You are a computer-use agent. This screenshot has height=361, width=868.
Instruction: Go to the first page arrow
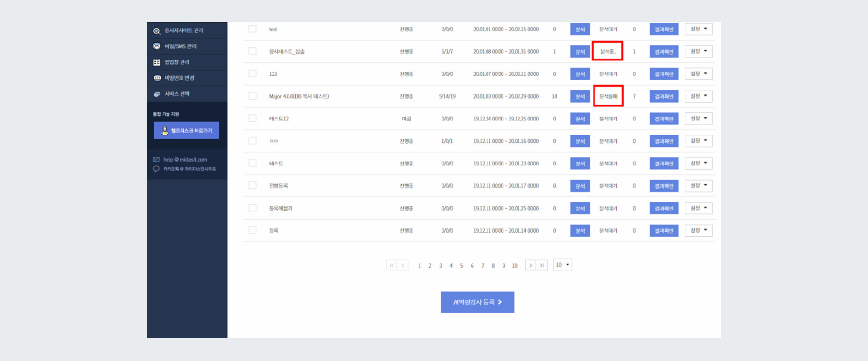tap(392, 265)
